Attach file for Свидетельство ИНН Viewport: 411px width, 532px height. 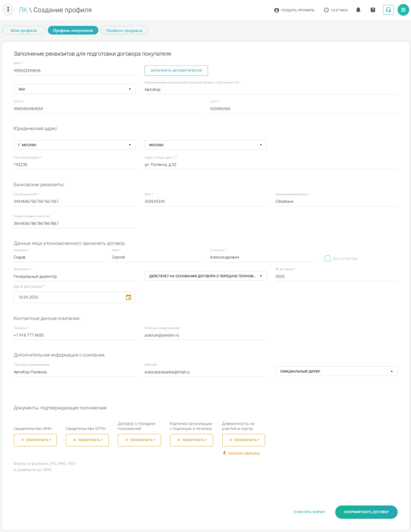(x=35, y=440)
